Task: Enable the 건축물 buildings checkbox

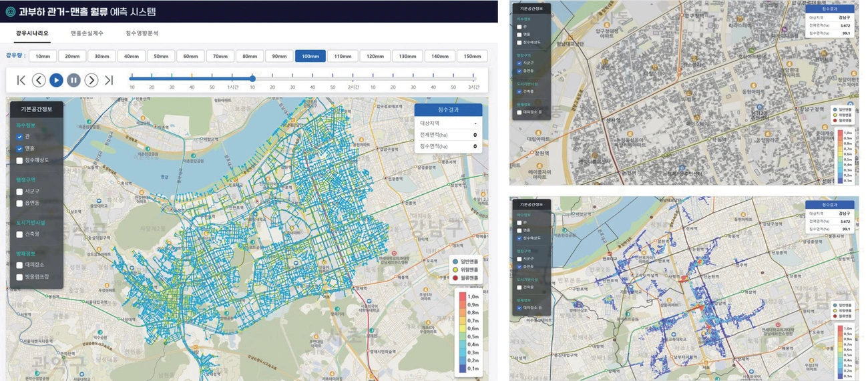Action: coord(19,234)
